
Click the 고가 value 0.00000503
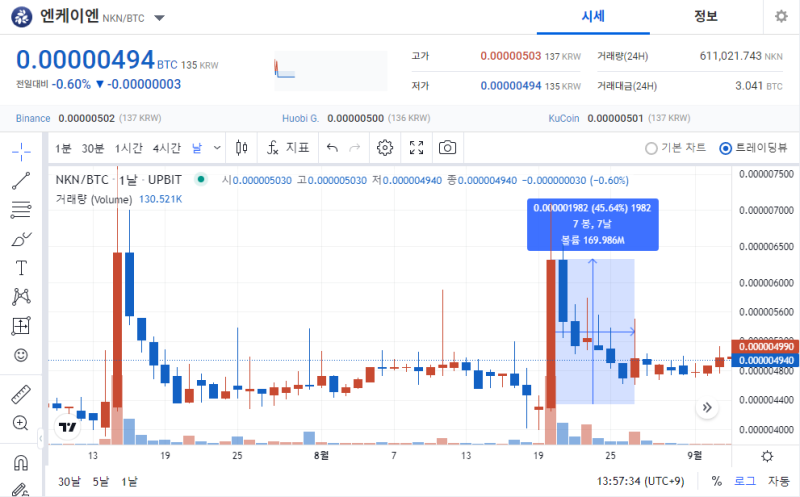tap(510, 56)
